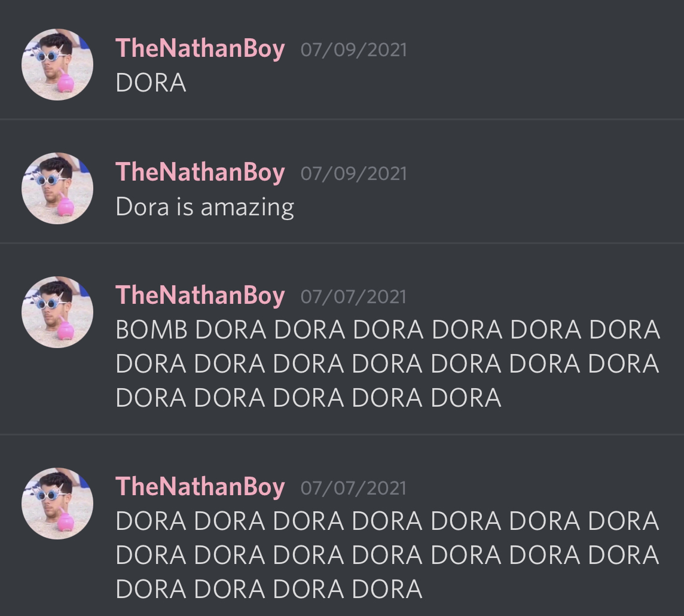Click the last line of the 'BOMB DORA' message
This screenshot has width=684, height=616.
click(x=309, y=398)
